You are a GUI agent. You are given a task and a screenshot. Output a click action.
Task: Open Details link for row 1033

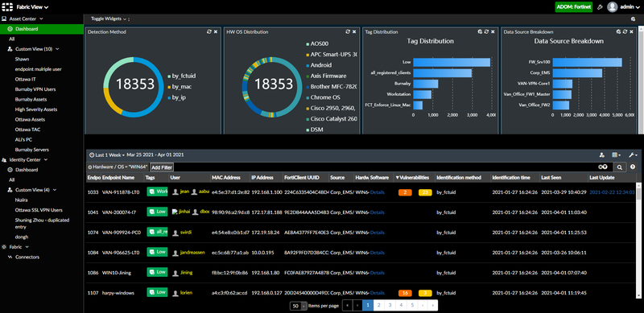[x=378, y=192]
